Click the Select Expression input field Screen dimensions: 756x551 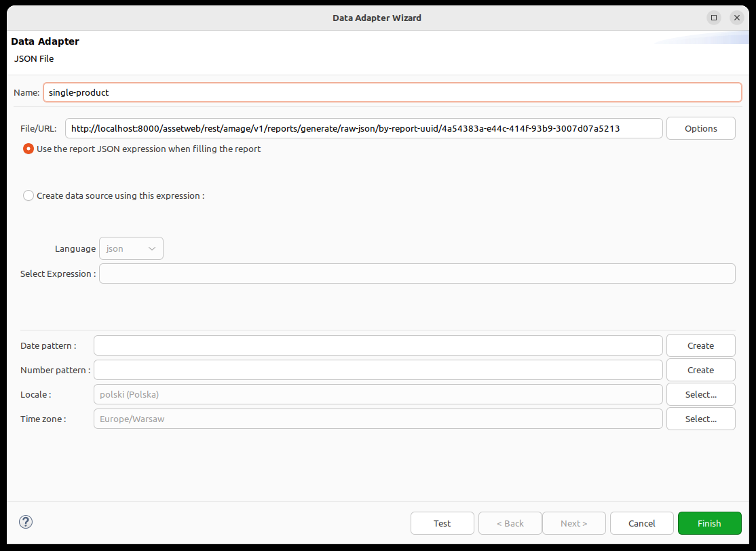pyautogui.click(x=417, y=273)
